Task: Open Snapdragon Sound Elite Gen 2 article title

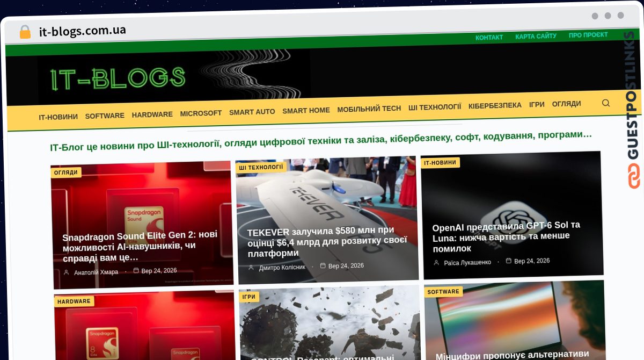Action: tap(140, 246)
